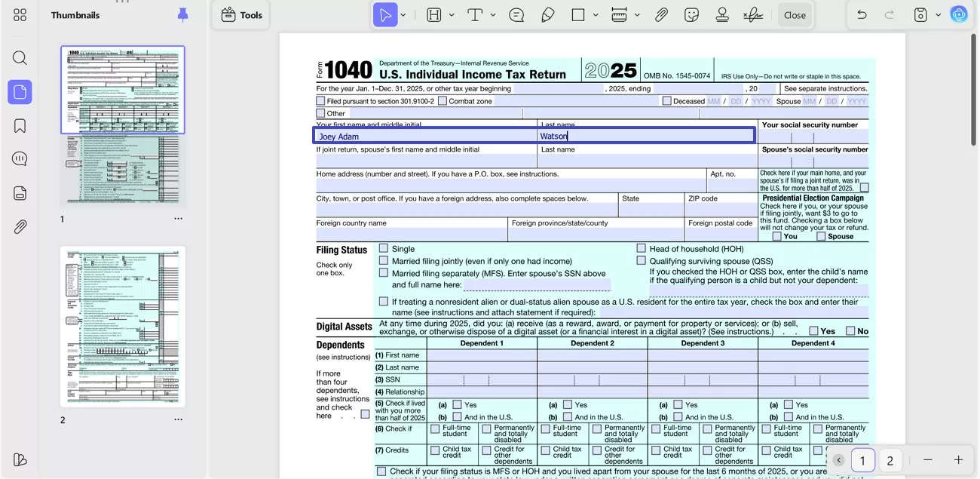980x479 pixels.
Task: Open the Comment annotation tool
Action: pyautogui.click(x=516, y=14)
